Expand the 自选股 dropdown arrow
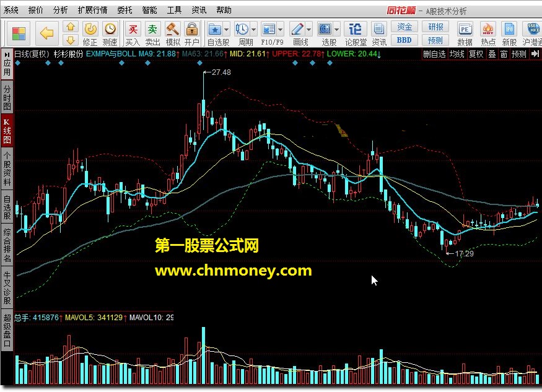Viewport: 542px width, 392px height. tap(227, 30)
